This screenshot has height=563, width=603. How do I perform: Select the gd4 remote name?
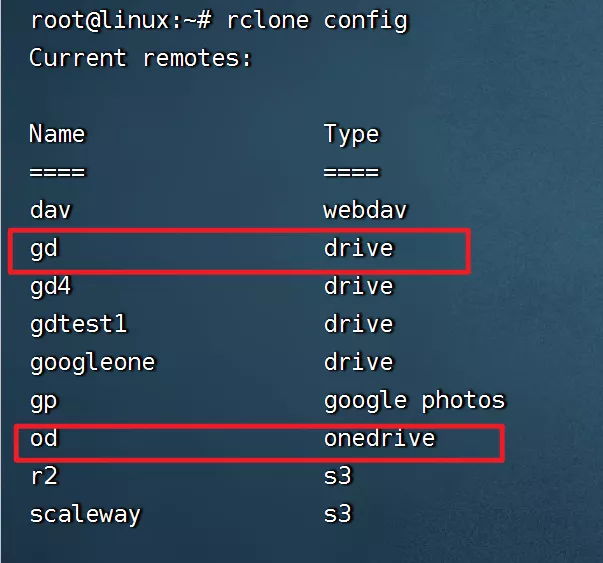click(x=49, y=286)
